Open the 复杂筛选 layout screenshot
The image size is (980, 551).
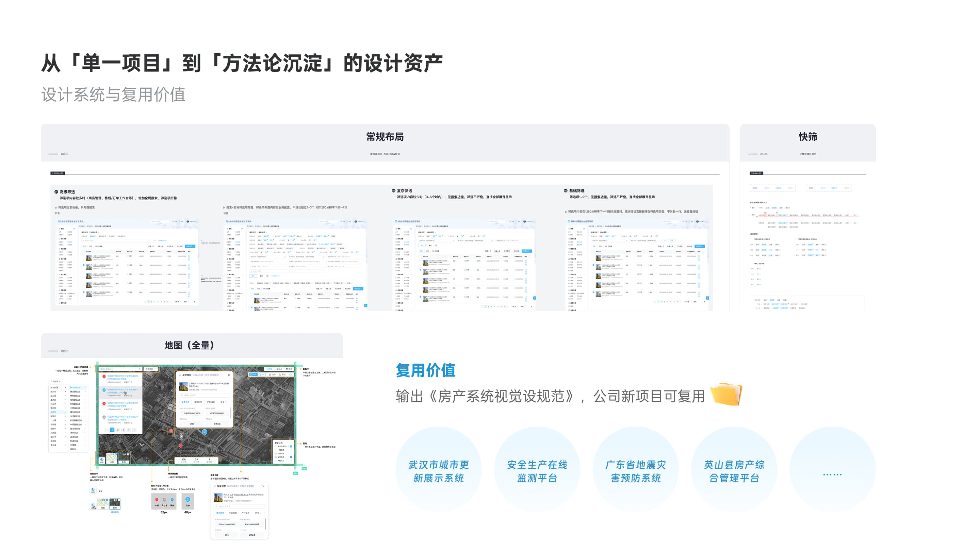464,264
